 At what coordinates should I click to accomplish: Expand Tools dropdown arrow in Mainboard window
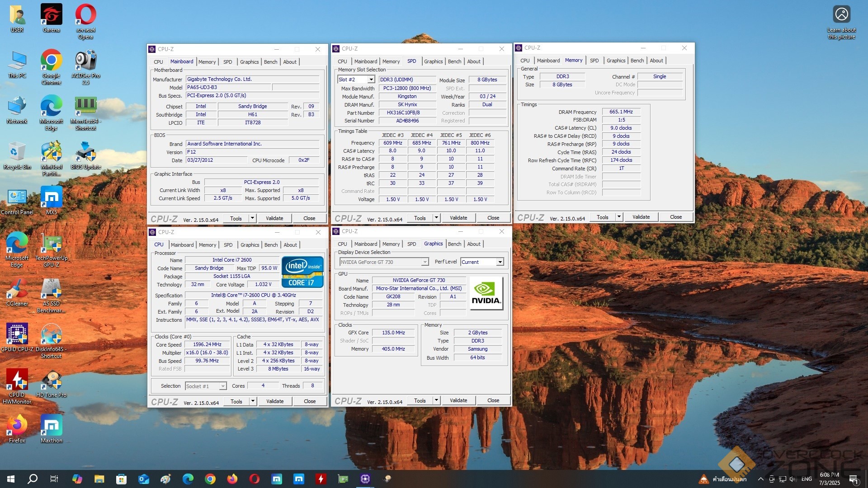(x=252, y=218)
